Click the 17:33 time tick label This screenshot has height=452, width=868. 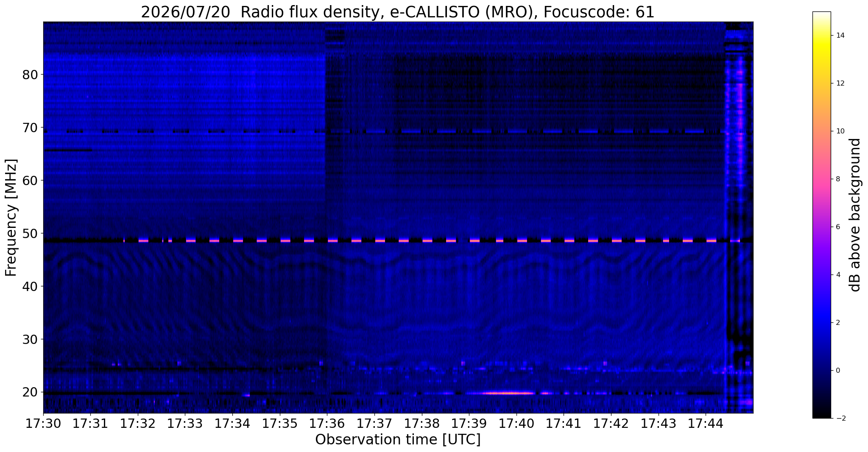pyautogui.click(x=185, y=424)
